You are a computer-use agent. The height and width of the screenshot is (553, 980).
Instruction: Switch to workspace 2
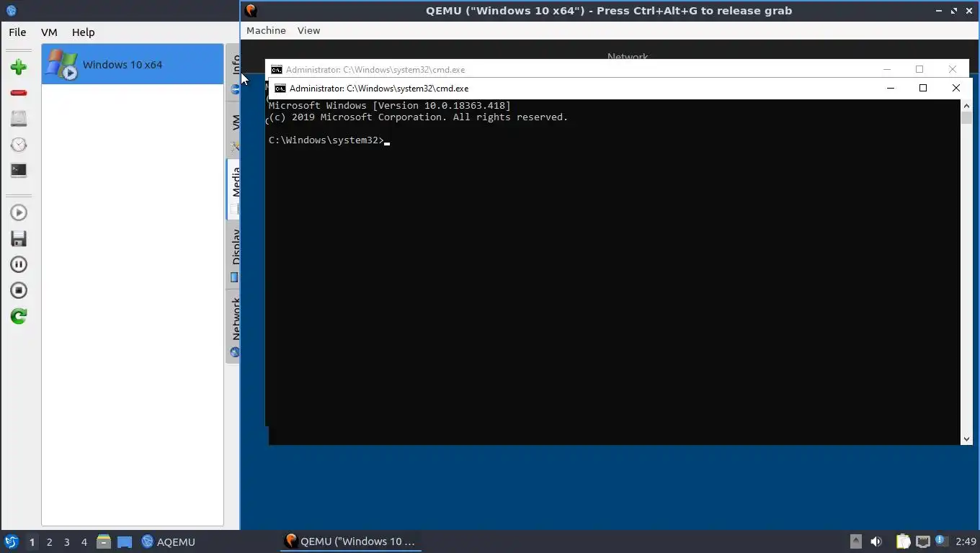[x=49, y=541]
